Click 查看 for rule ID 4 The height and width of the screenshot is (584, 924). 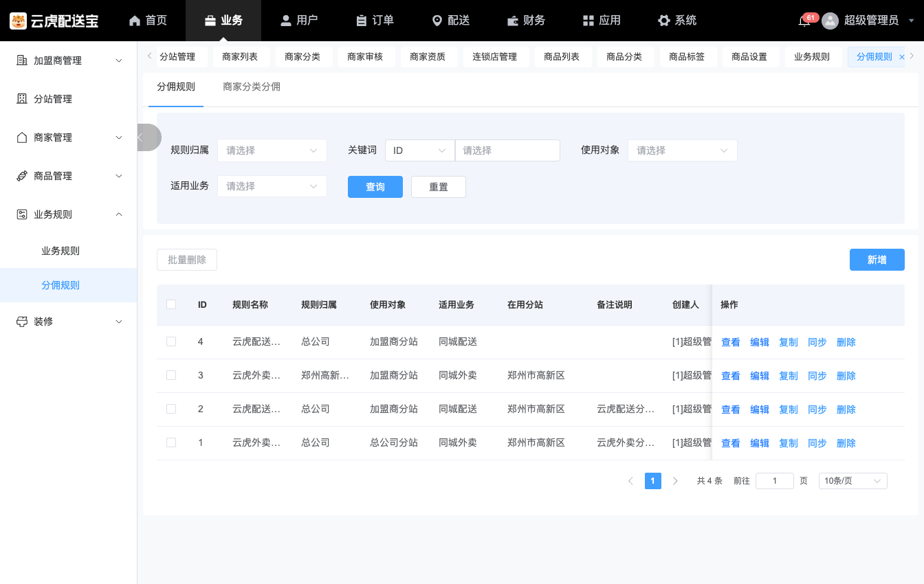731,342
